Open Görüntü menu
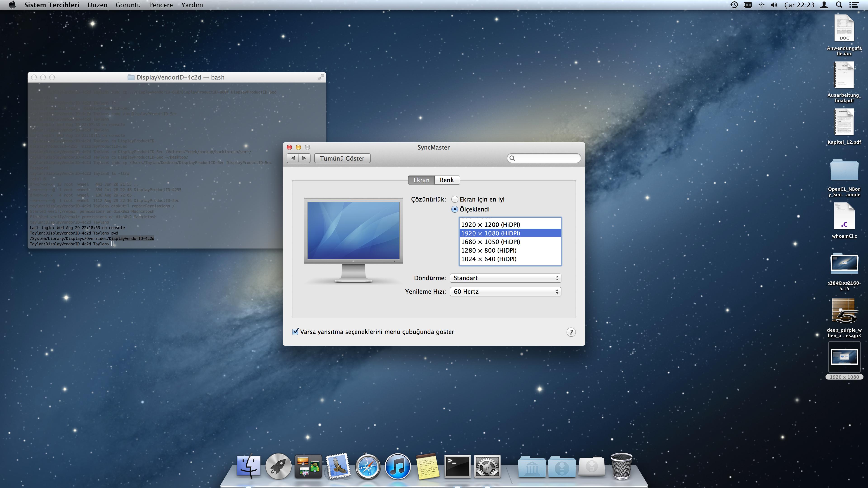This screenshot has height=488, width=868. tap(128, 5)
